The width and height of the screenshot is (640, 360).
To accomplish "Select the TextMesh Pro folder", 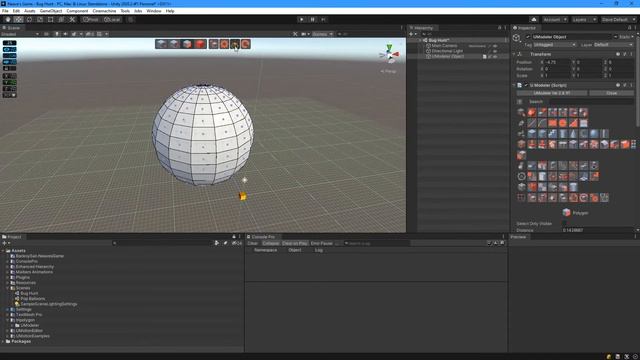I will (29, 315).
